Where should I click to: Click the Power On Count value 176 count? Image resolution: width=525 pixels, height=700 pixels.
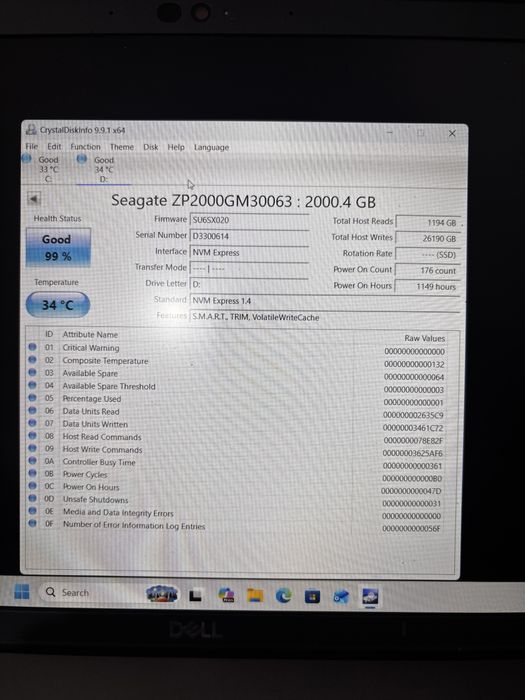428,271
